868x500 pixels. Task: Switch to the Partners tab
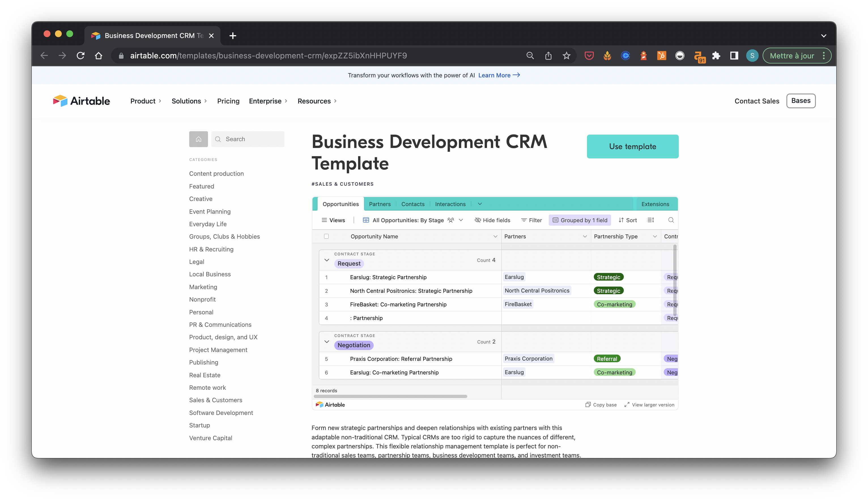380,204
